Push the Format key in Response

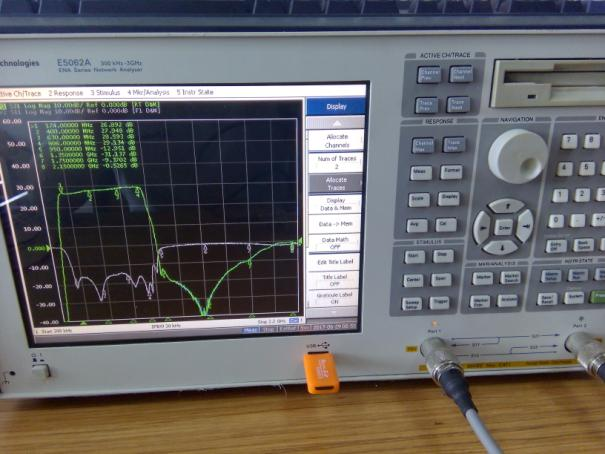pos(451,172)
